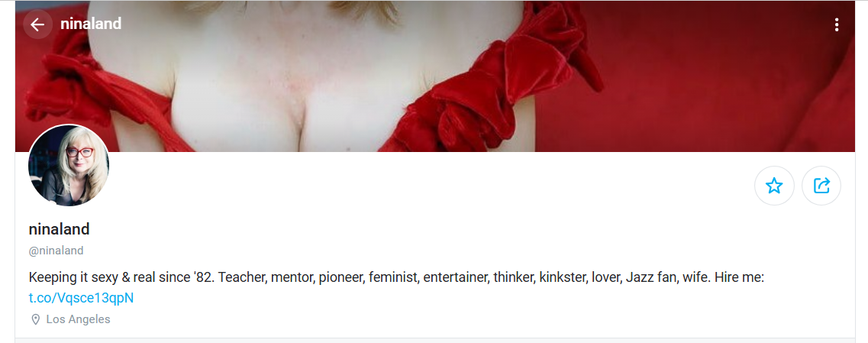Open the round profile avatar photo
The width and height of the screenshot is (868, 343).
point(69,165)
